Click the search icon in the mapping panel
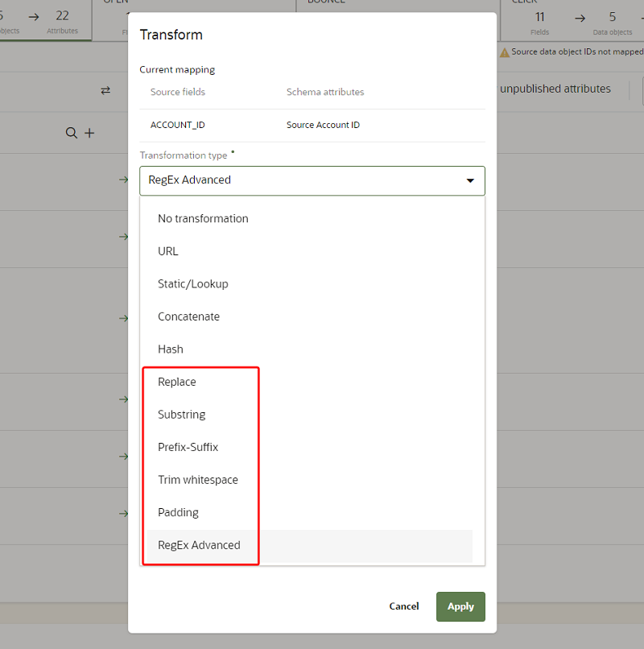 (x=72, y=132)
